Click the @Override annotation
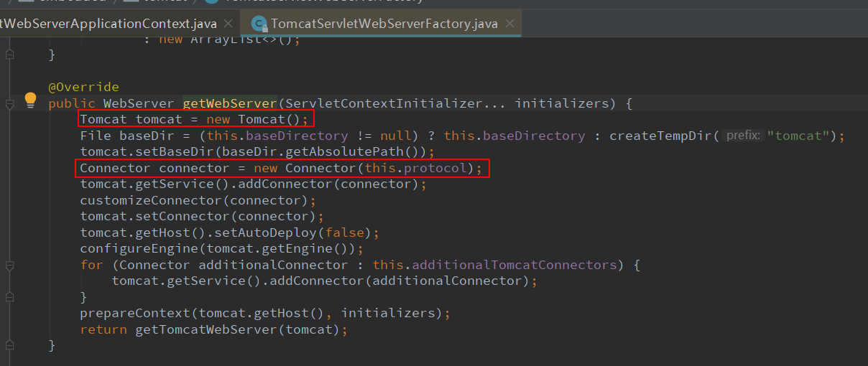Image resolution: width=868 pixels, height=366 pixels. coord(83,88)
